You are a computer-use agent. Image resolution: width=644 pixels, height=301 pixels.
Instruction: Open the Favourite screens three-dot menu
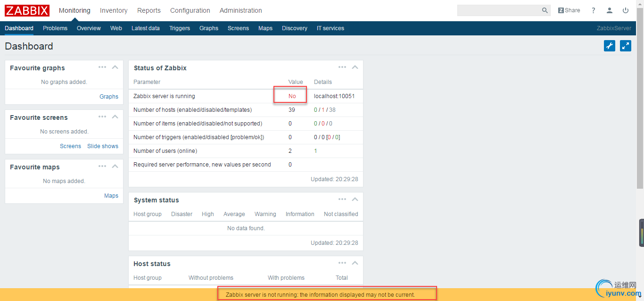102,117
